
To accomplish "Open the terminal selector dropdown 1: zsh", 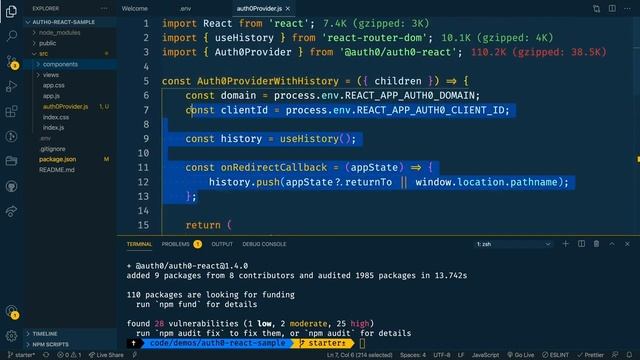I will 513,244.
